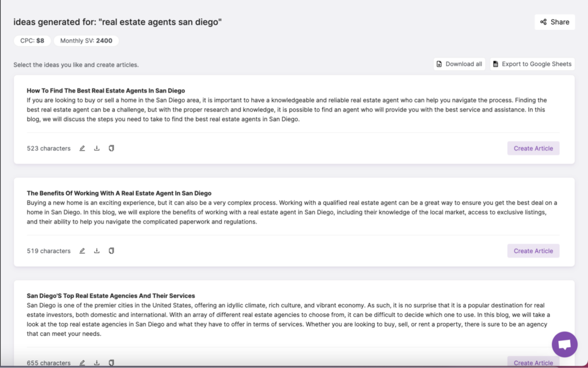
Task: Create article from the first idea
Action: [533, 148]
